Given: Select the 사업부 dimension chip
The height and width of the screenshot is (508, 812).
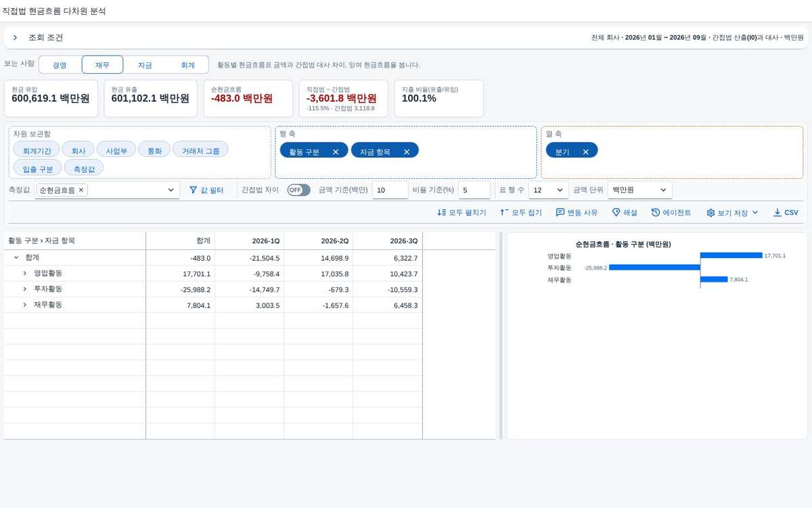Looking at the screenshot, I should (116, 150).
